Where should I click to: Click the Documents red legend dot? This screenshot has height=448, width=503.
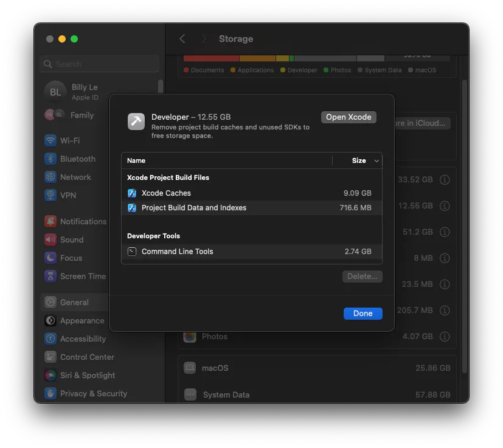[186, 70]
